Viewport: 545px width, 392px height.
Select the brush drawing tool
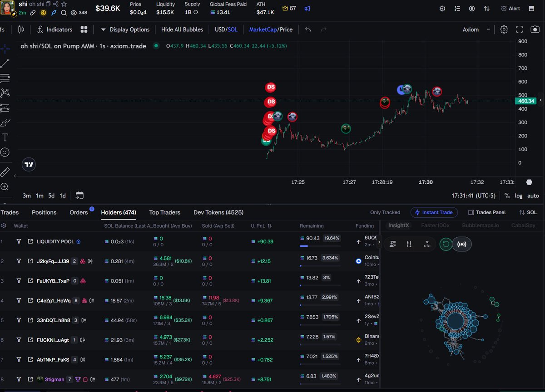click(5, 123)
